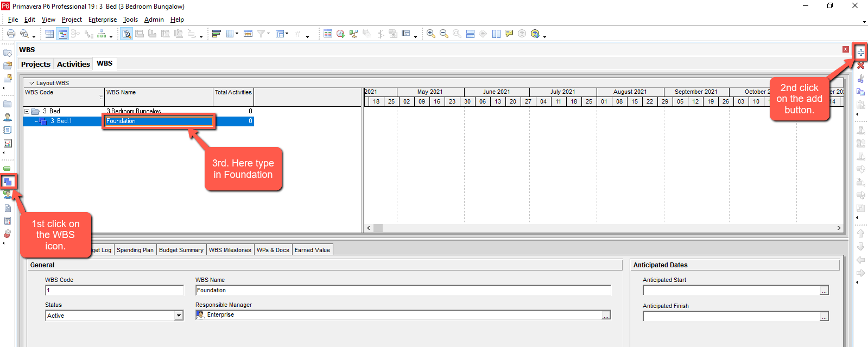Click the Split horizontal panes toolbar icon
This screenshot has width=868, height=347.
click(x=470, y=34)
